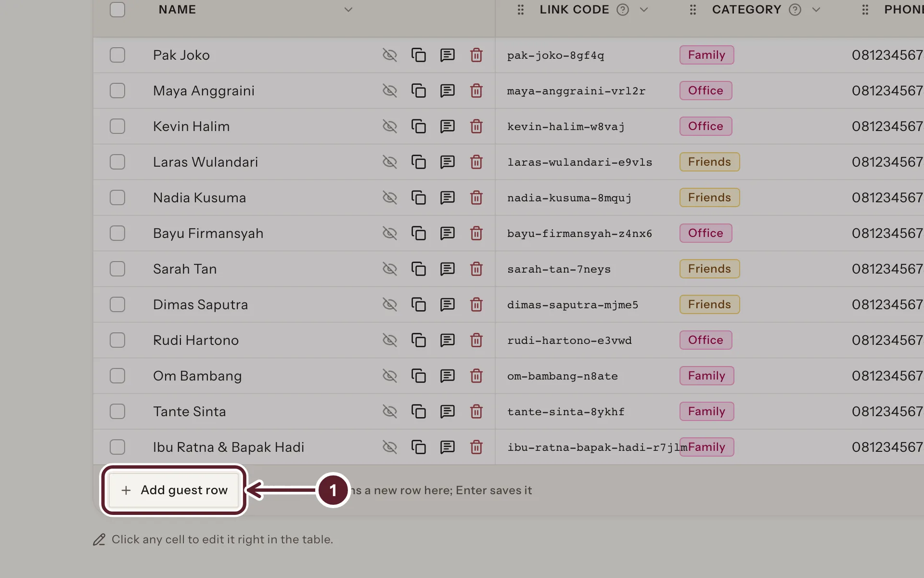Edit link code bayu-firmansyah-z4nx6

click(579, 234)
